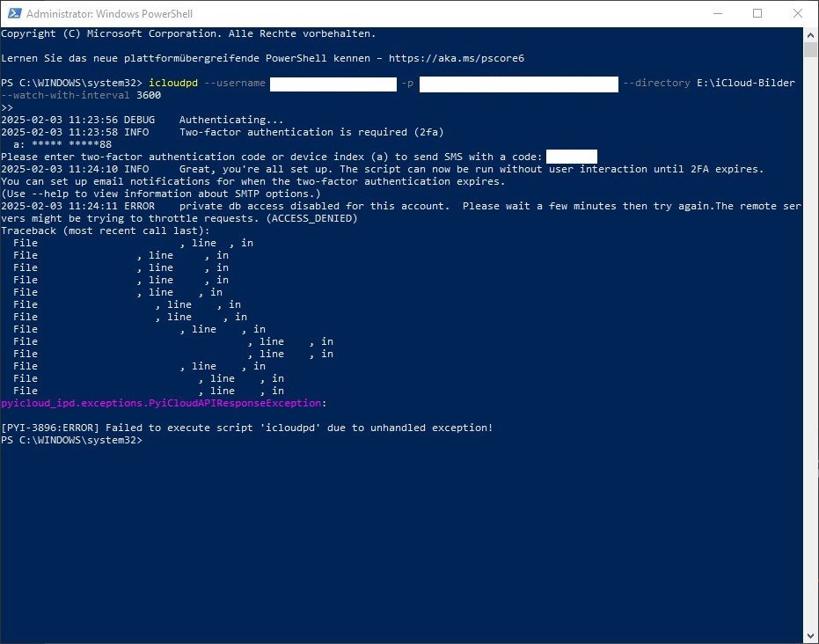Viewport: 819px width, 644px height.
Task: Click the 'pyicloud_ipd.exceptions.PyiCloudAPIResponseException' text
Action: pos(161,403)
